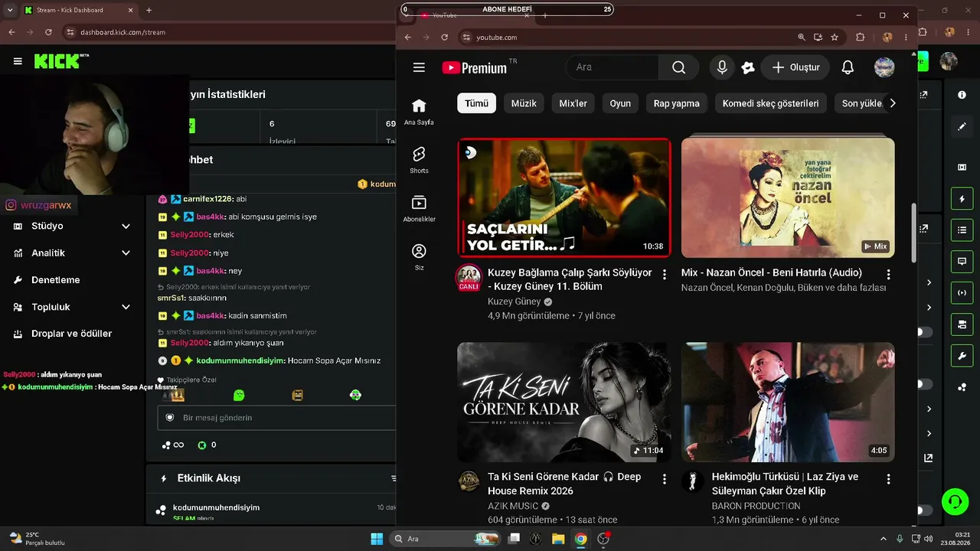This screenshot has height=551, width=980.
Task: Open the Windows Start menu
Action: [x=377, y=539]
